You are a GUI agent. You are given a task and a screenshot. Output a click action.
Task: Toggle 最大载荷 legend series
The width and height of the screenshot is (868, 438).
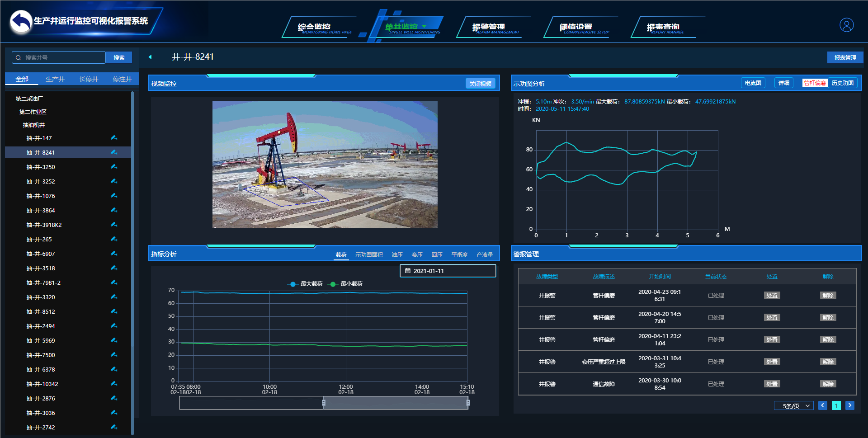(305, 284)
